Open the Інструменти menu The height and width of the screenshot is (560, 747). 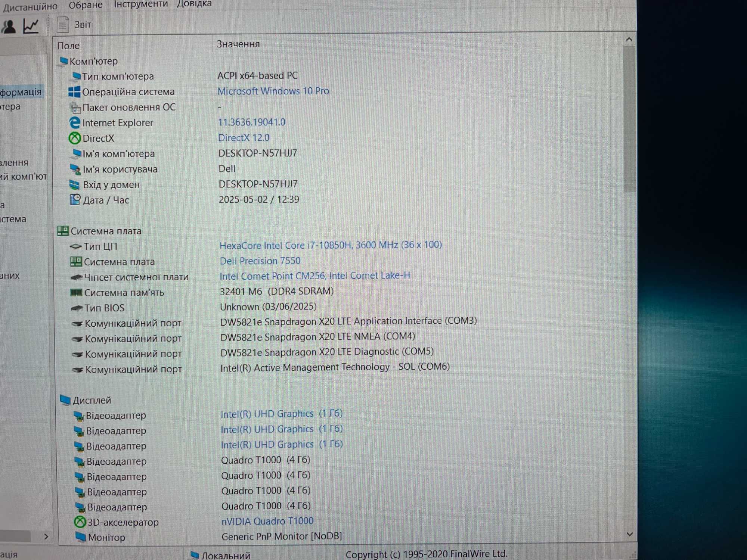[x=140, y=4]
